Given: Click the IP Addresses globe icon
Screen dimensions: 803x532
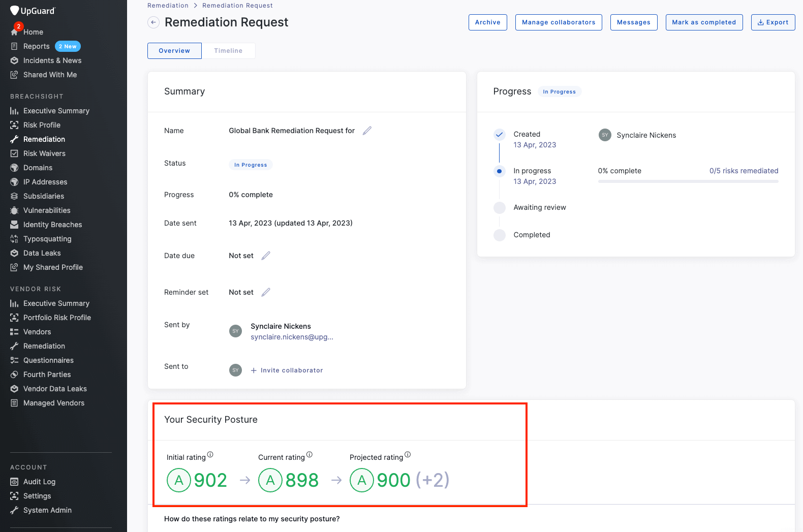Looking at the screenshot, I should pyautogui.click(x=14, y=182).
